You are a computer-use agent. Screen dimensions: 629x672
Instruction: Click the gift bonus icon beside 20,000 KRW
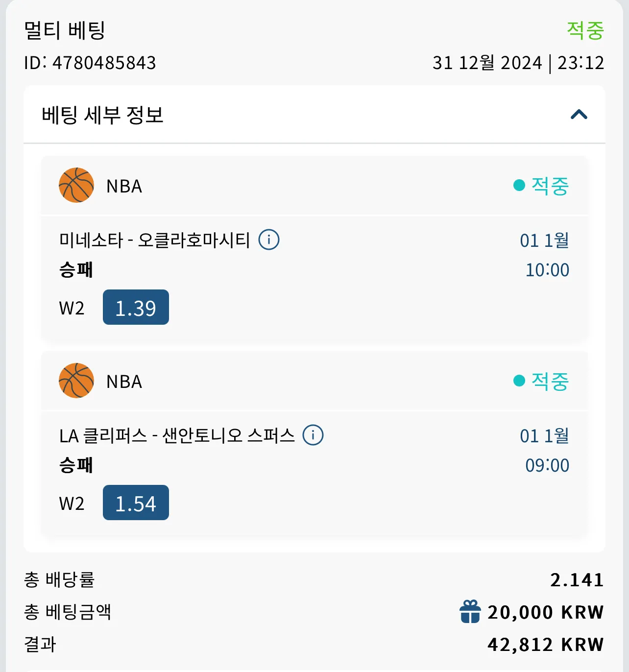pyautogui.click(x=470, y=612)
